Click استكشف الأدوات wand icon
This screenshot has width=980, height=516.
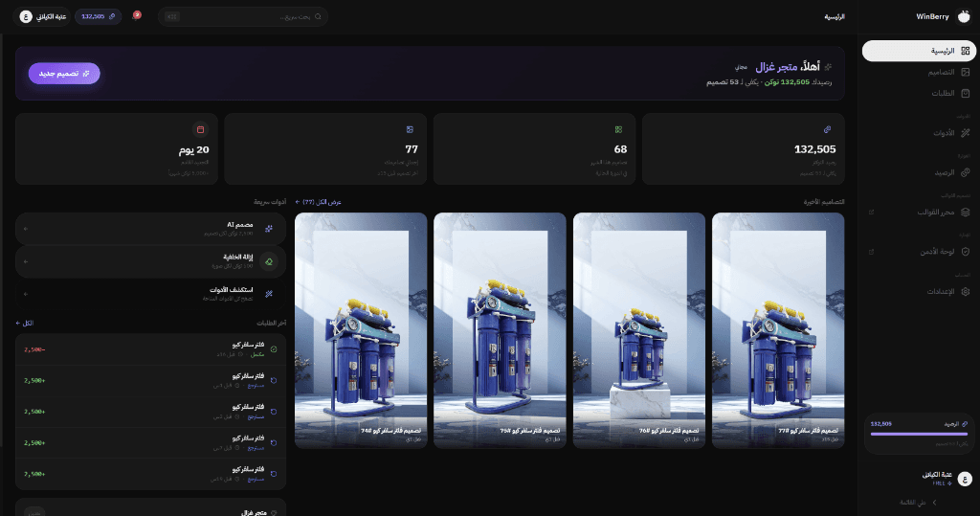pyautogui.click(x=269, y=294)
